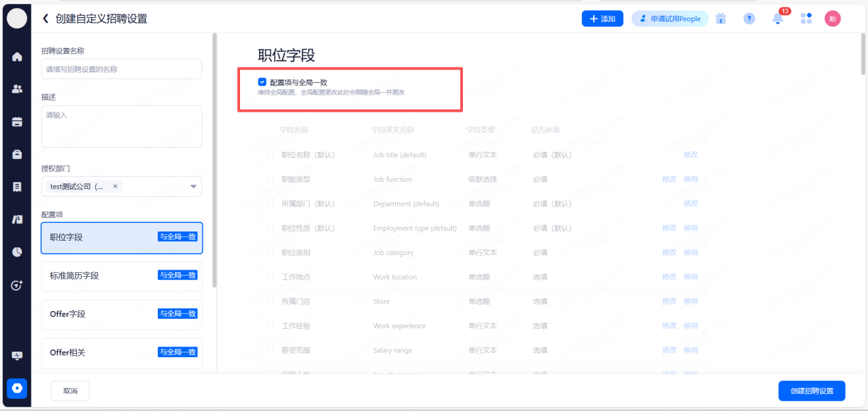Open the settings gear icon at sidebar bottom

pyautogui.click(x=17, y=389)
